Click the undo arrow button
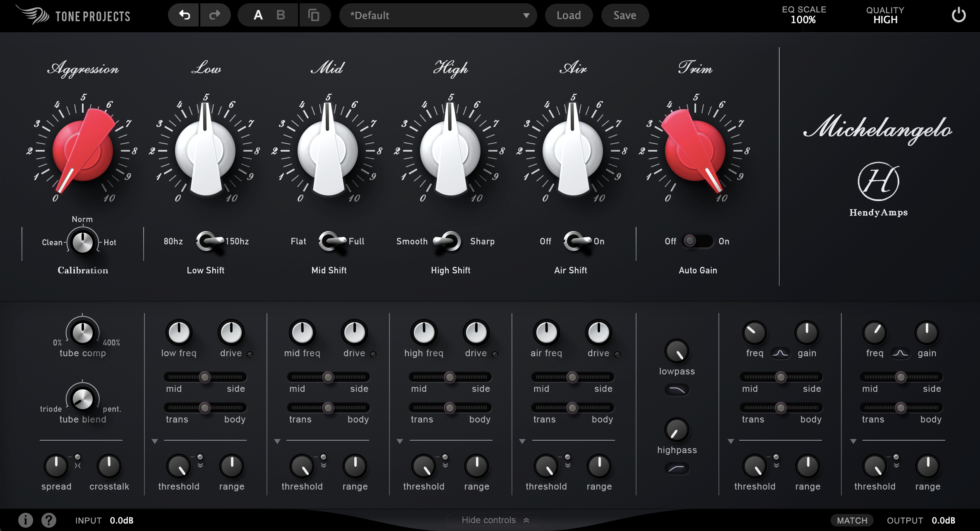 point(184,15)
